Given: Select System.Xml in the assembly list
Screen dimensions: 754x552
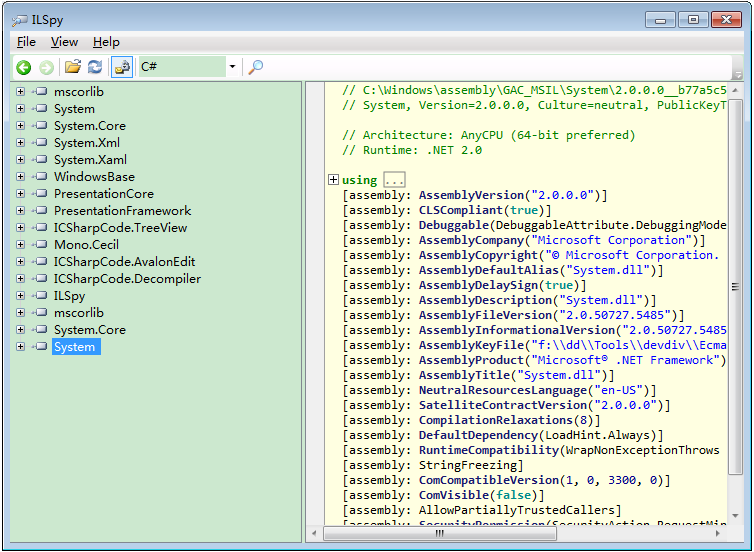Looking at the screenshot, I should 87,143.
